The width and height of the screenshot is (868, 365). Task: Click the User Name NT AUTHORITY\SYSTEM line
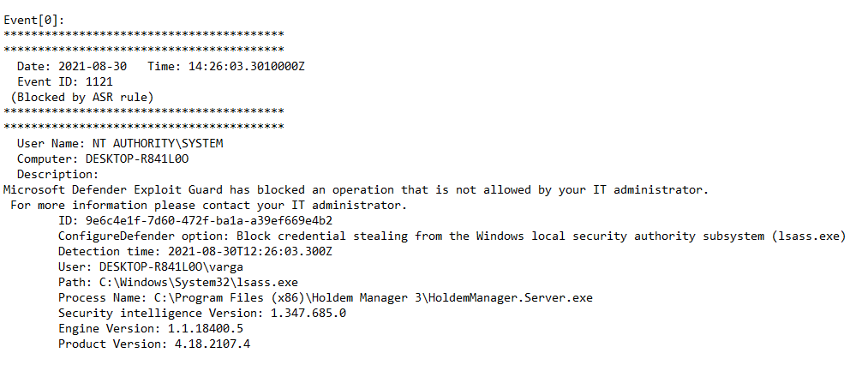[120, 143]
